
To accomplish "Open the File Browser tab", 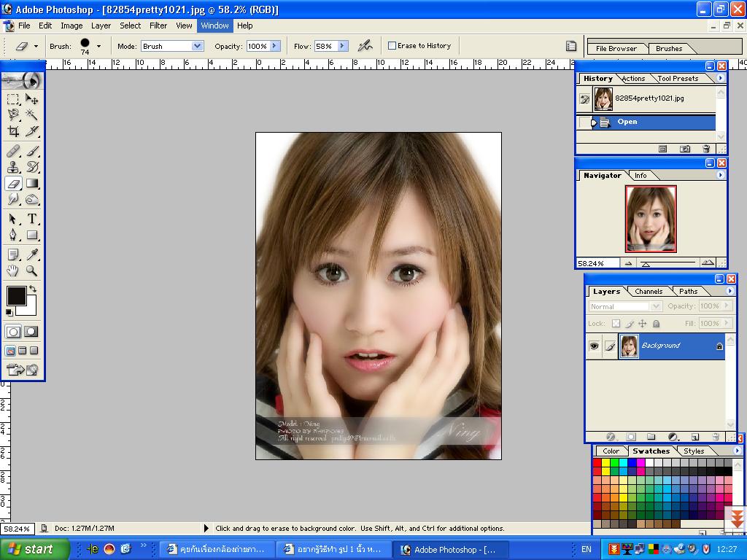I will [616, 49].
